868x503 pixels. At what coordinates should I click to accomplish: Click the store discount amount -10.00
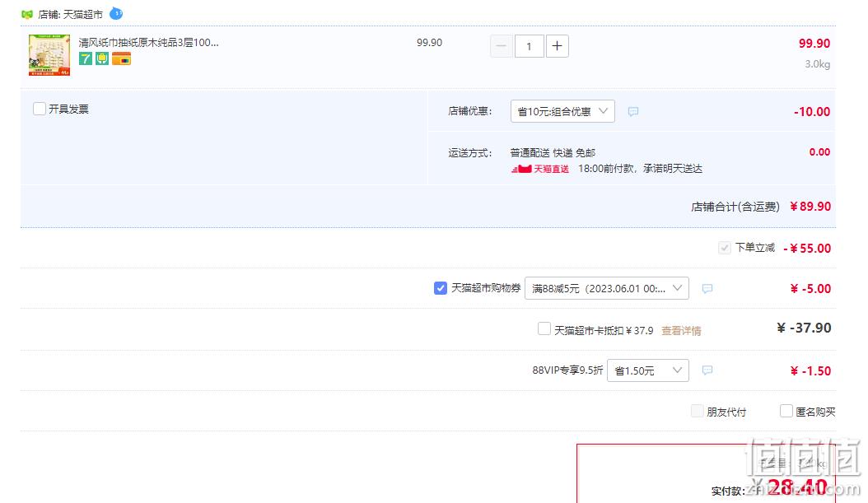point(812,112)
